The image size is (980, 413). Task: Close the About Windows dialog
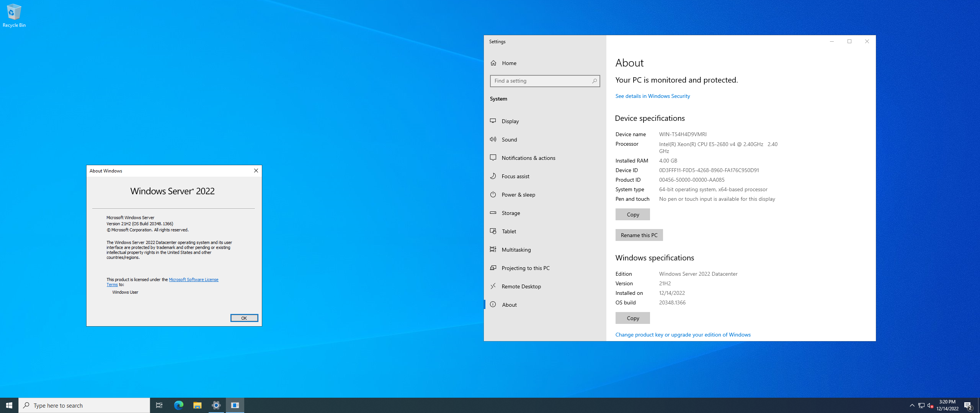tap(256, 171)
